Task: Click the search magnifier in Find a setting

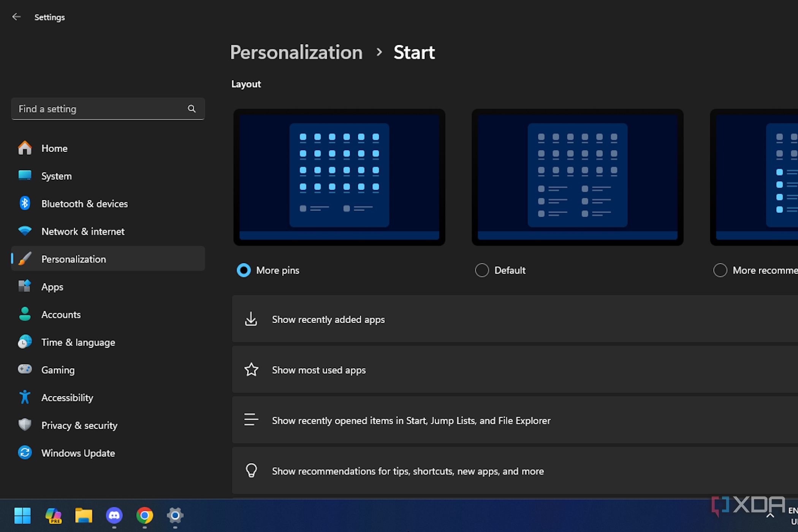Action: (192, 109)
